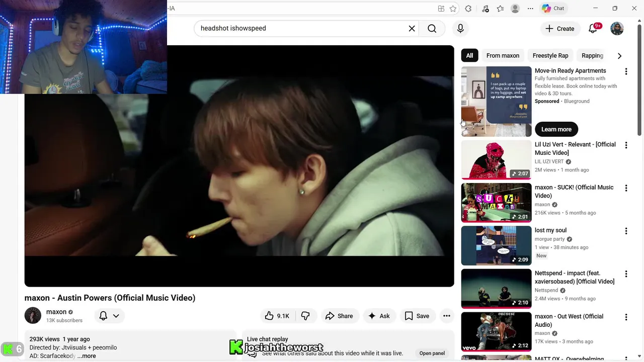Click the Nettspend channel name
644x362 pixels.
coord(546,291)
